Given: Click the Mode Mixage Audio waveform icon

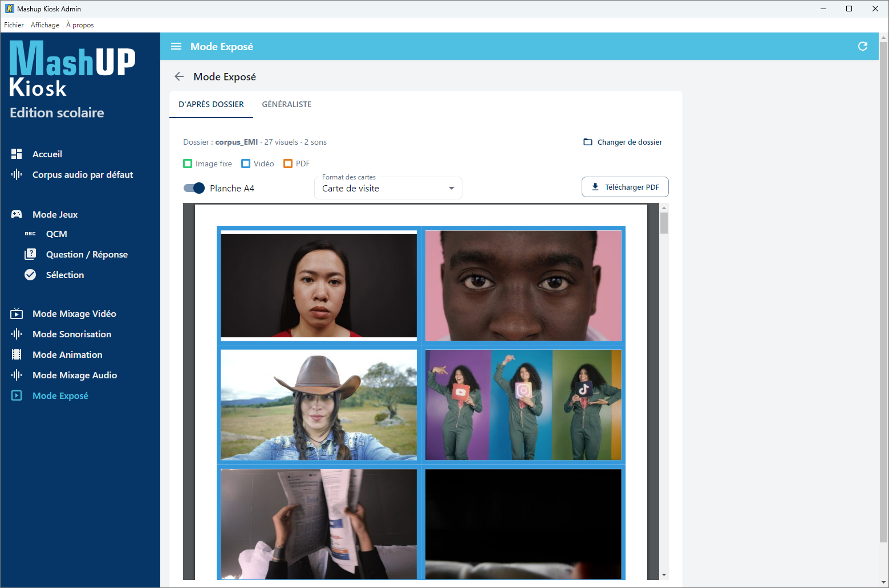Looking at the screenshot, I should pyautogui.click(x=17, y=375).
